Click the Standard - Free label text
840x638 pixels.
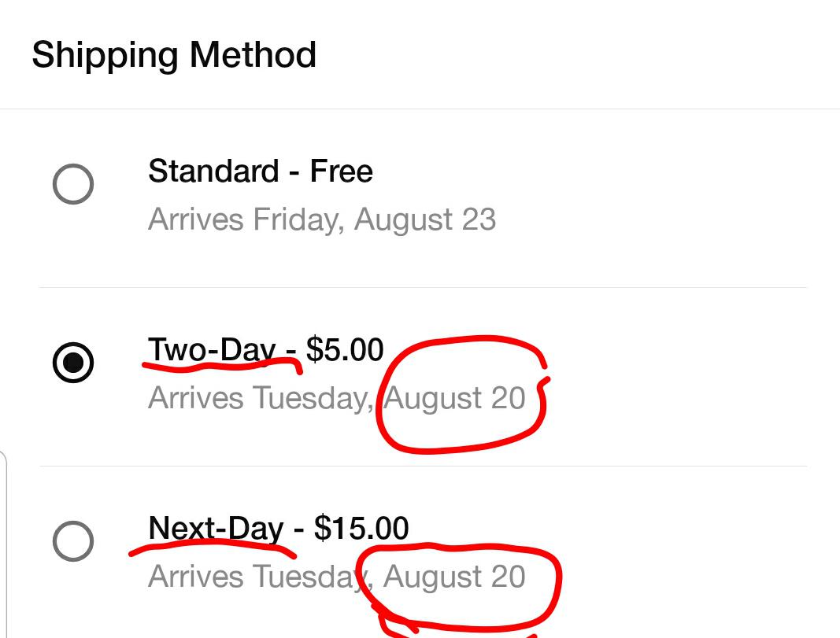(x=260, y=171)
